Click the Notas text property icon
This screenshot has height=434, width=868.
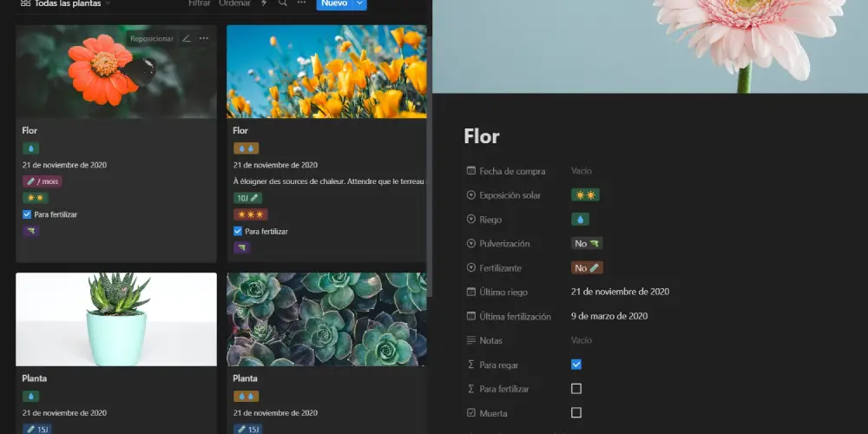pyautogui.click(x=471, y=341)
